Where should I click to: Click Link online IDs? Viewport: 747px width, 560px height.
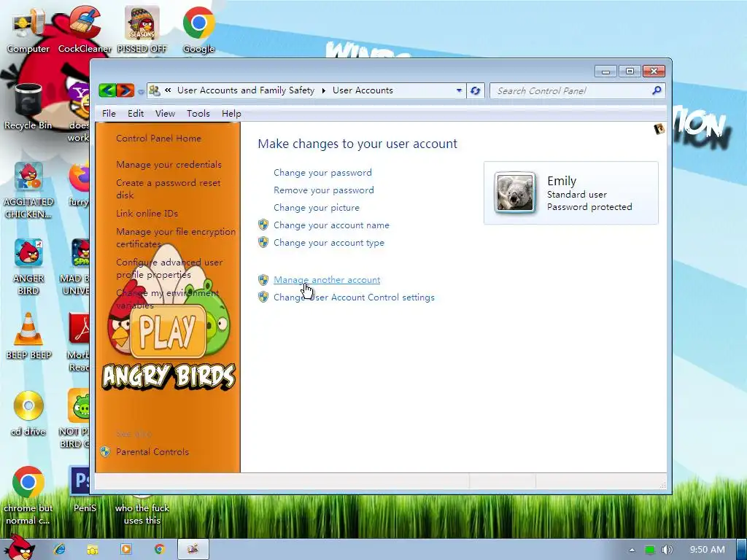coord(147,214)
